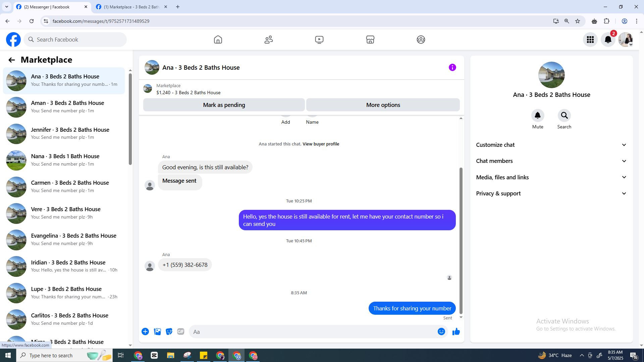Expand Privacy & support section
Viewport: 644px width, 362px height.
coord(551,193)
